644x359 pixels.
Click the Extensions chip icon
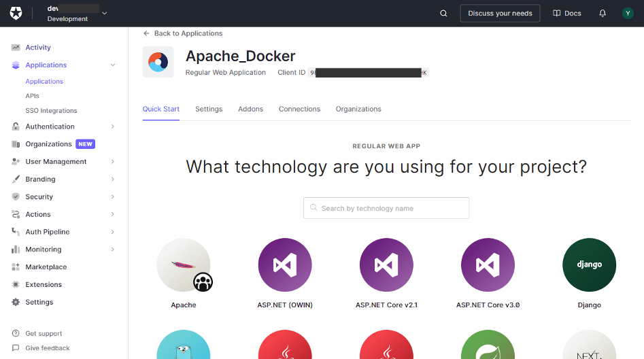(x=16, y=284)
